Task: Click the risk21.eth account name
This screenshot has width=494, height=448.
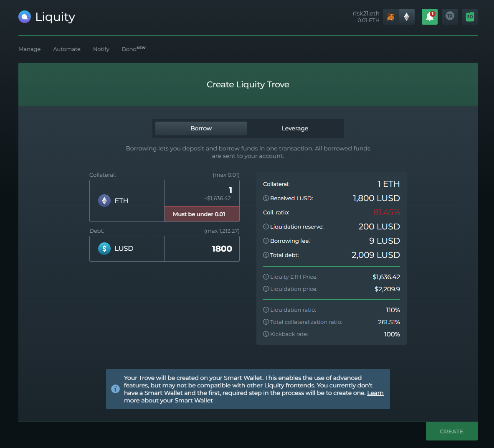Action: point(366,13)
